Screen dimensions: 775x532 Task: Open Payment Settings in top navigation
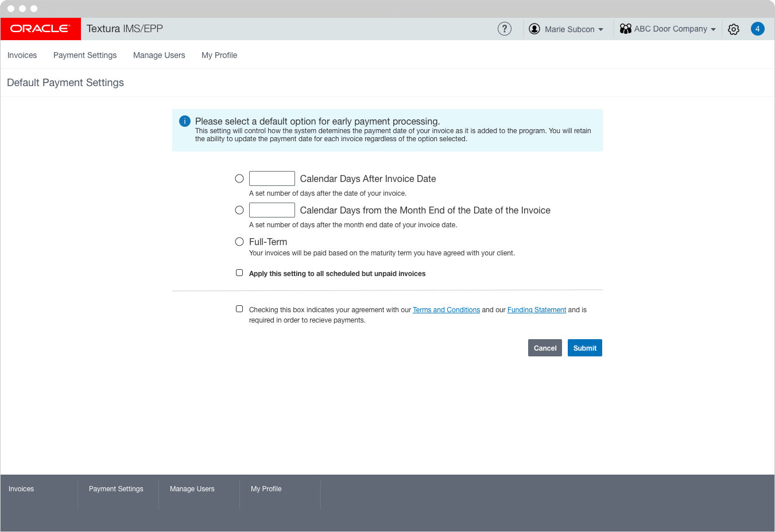(x=85, y=55)
